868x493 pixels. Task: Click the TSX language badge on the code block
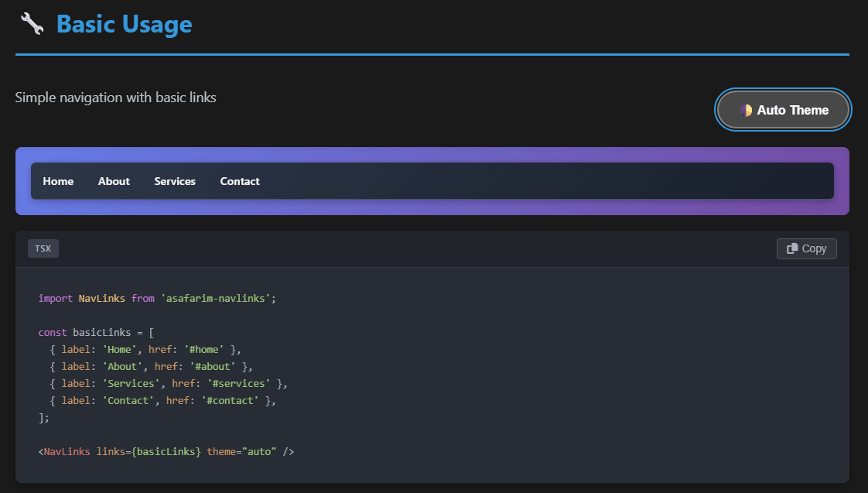pyautogui.click(x=43, y=248)
